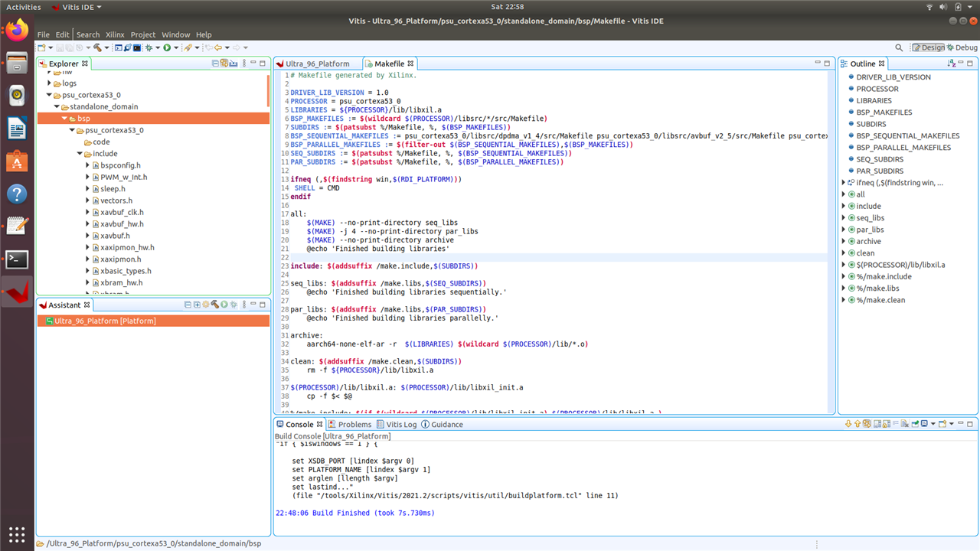980x551 pixels.
Task: Switch to the Problems tab
Action: [x=350, y=424]
